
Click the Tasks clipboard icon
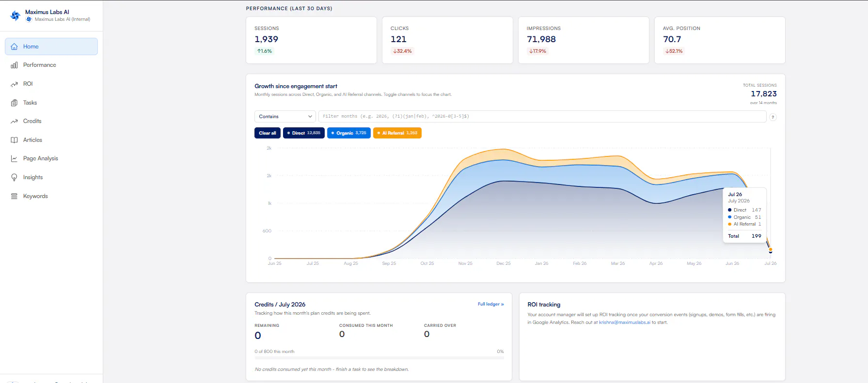point(14,103)
